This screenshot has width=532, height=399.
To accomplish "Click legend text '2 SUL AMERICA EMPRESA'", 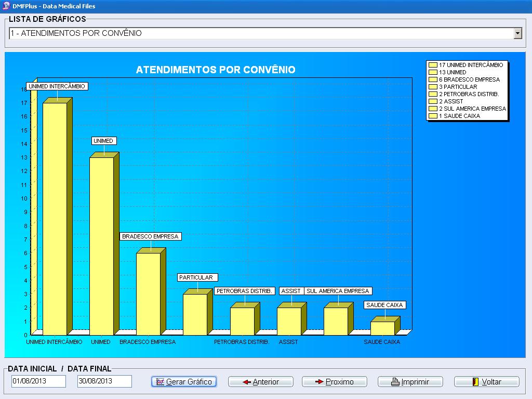I will (x=473, y=109).
